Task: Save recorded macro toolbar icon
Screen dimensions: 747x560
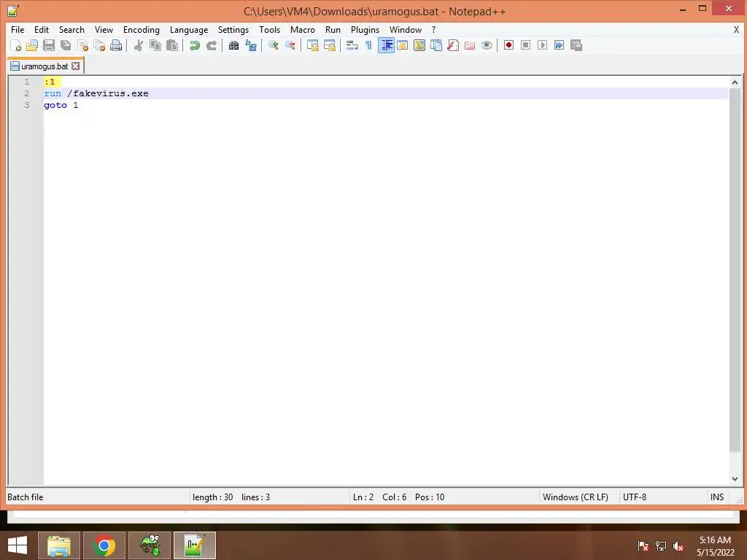Action: pos(576,45)
